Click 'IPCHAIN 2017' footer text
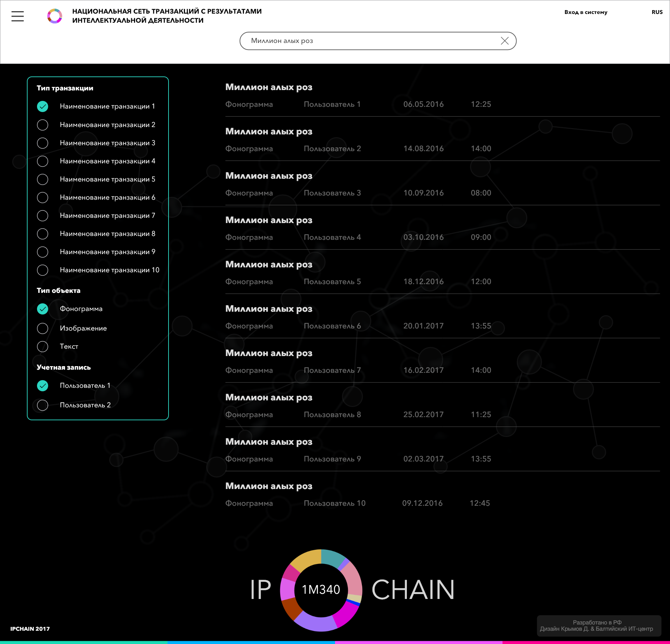 tap(30, 629)
